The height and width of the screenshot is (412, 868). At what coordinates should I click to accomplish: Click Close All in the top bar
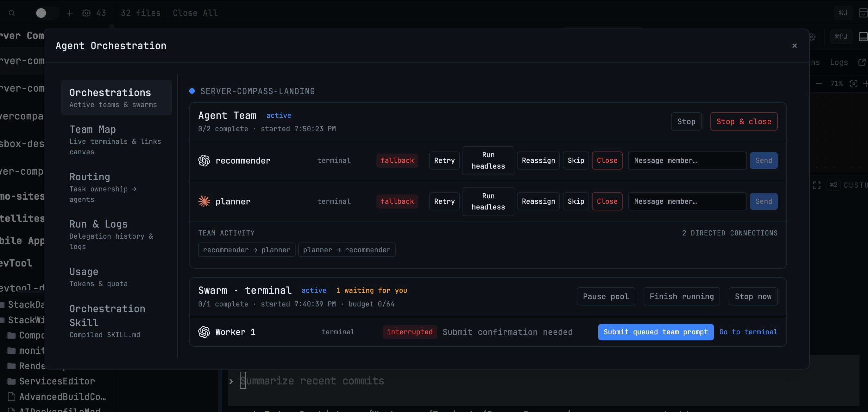click(x=195, y=13)
